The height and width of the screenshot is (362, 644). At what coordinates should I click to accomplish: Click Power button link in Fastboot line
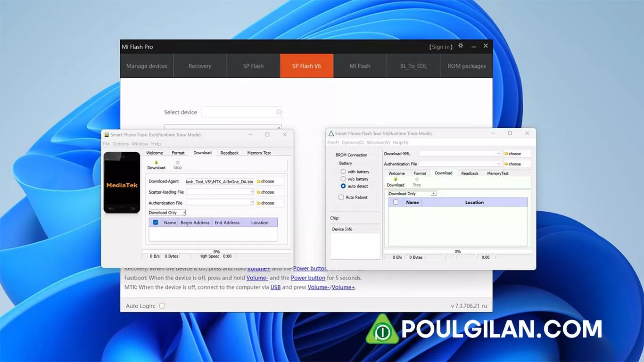coord(308,278)
